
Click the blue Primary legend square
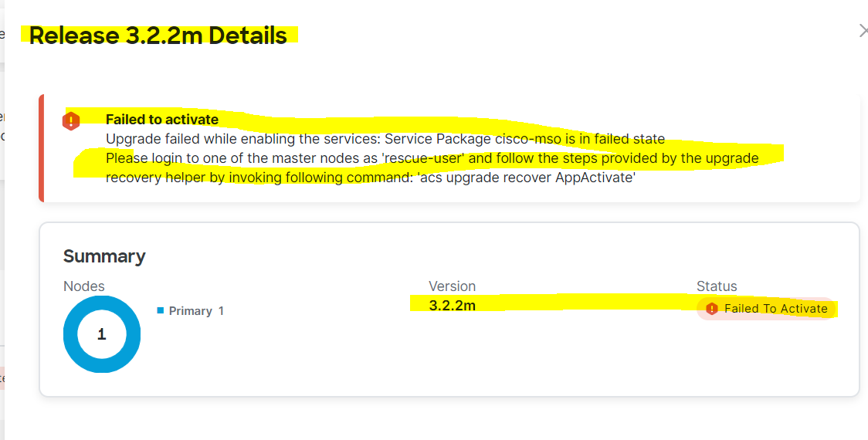pyautogui.click(x=161, y=310)
